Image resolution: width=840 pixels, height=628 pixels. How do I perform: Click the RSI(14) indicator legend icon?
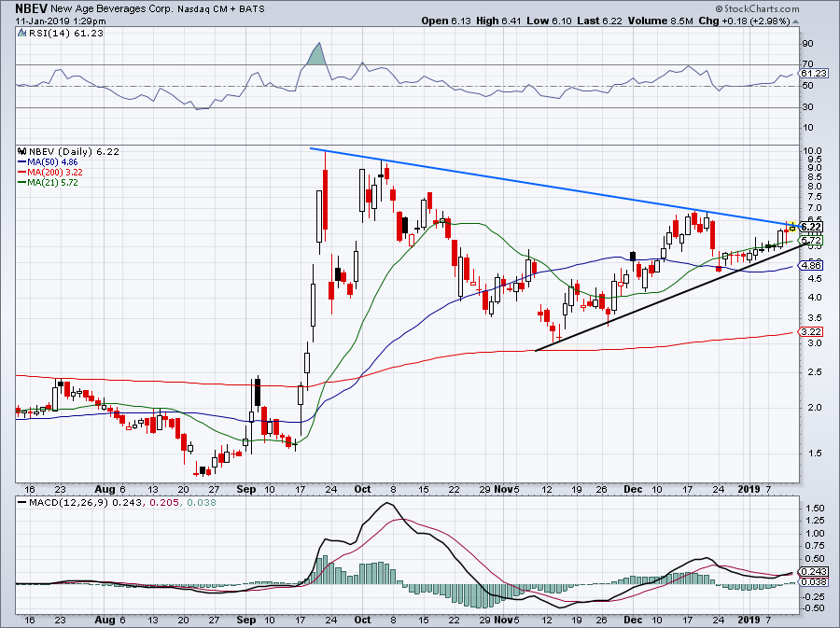click(x=22, y=33)
